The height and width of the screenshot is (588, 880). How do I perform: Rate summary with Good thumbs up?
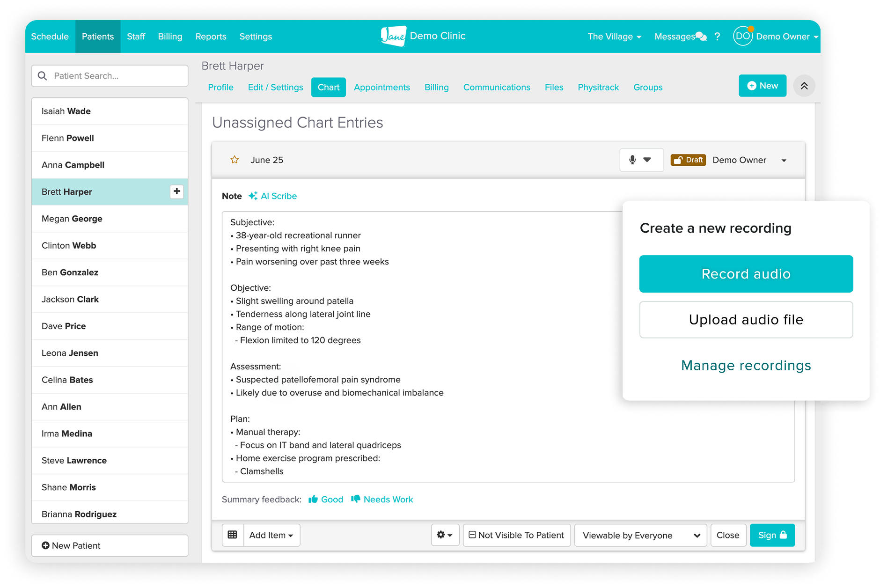[326, 500]
